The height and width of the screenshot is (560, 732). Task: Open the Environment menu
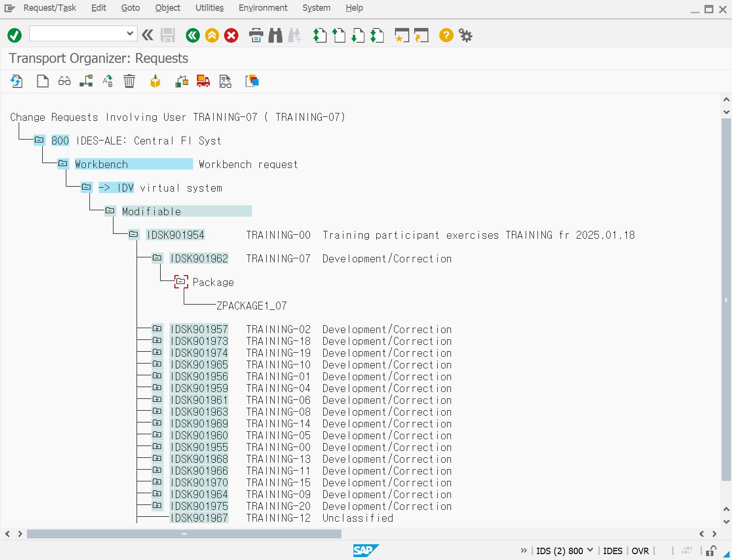[263, 8]
